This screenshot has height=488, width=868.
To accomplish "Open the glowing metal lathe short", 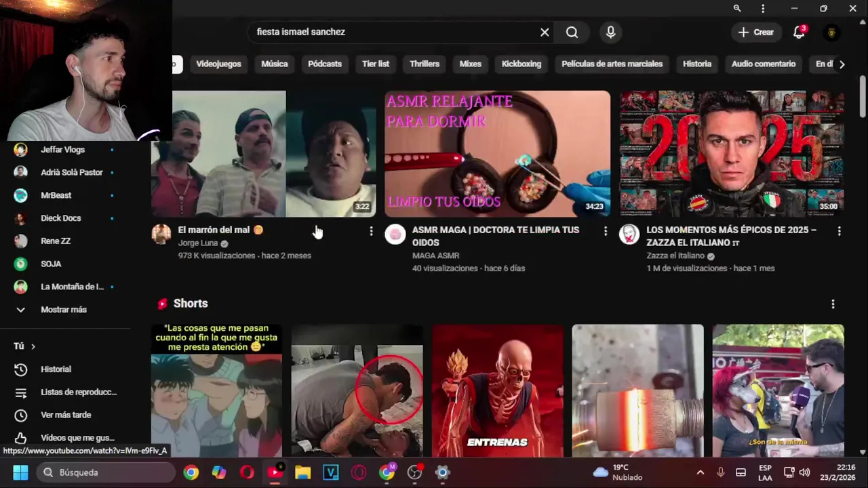I will tap(637, 390).
